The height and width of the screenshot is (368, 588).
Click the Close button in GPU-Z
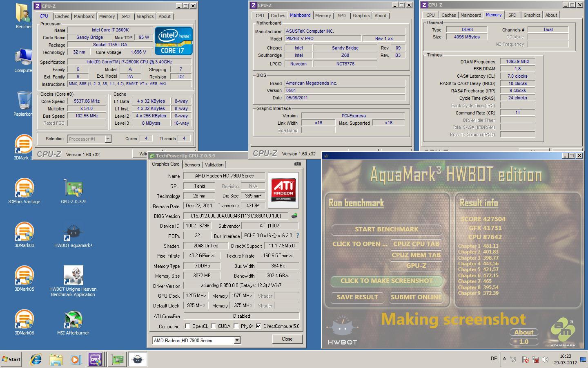pyautogui.click(x=287, y=339)
